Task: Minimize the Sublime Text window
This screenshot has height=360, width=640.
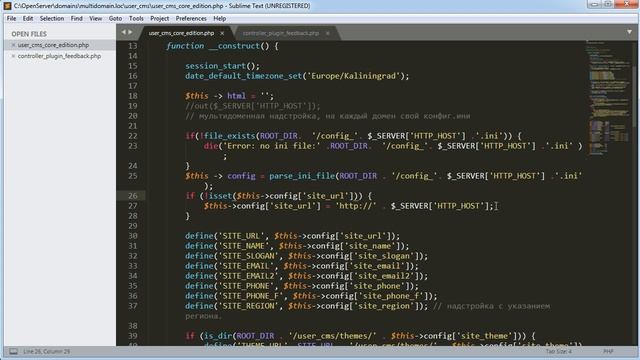Action: tap(594, 4)
